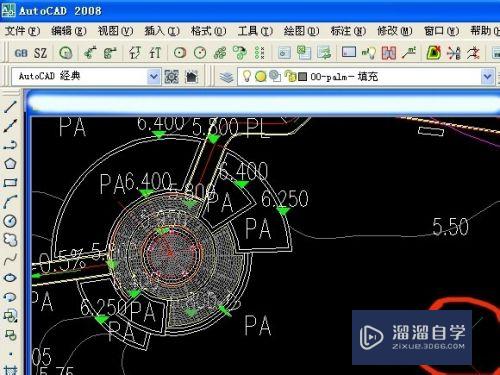The height and width of the screenshot is (375, 500).
Task: Click the AutoCAD 2008 title bar icon
Action: click(x=9, y=10)
